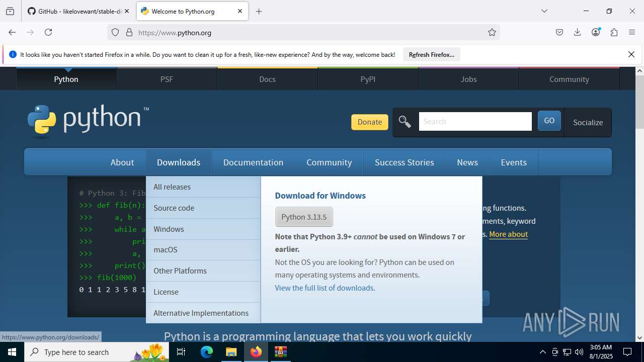Show hidden system tray icons
644x362 pixels.
click(542, 352)
